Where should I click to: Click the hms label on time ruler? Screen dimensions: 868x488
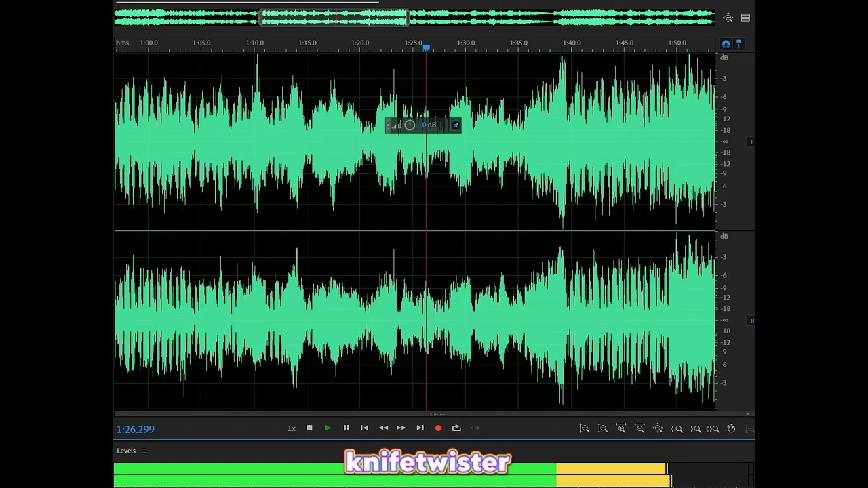(122, 43)
